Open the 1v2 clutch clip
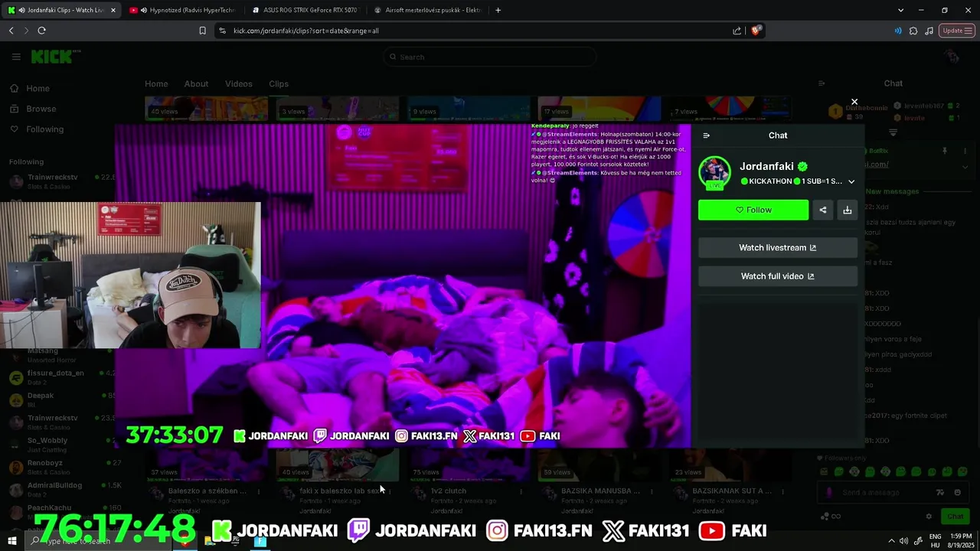The width and height of the screenshot is (980, 551). pos(449,491)
